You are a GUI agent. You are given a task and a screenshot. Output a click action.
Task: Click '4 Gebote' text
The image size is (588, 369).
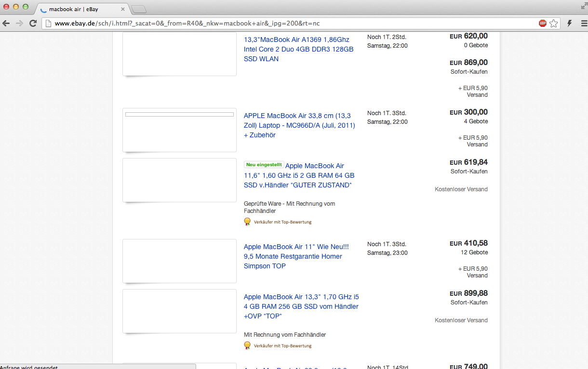coord(476,121)
